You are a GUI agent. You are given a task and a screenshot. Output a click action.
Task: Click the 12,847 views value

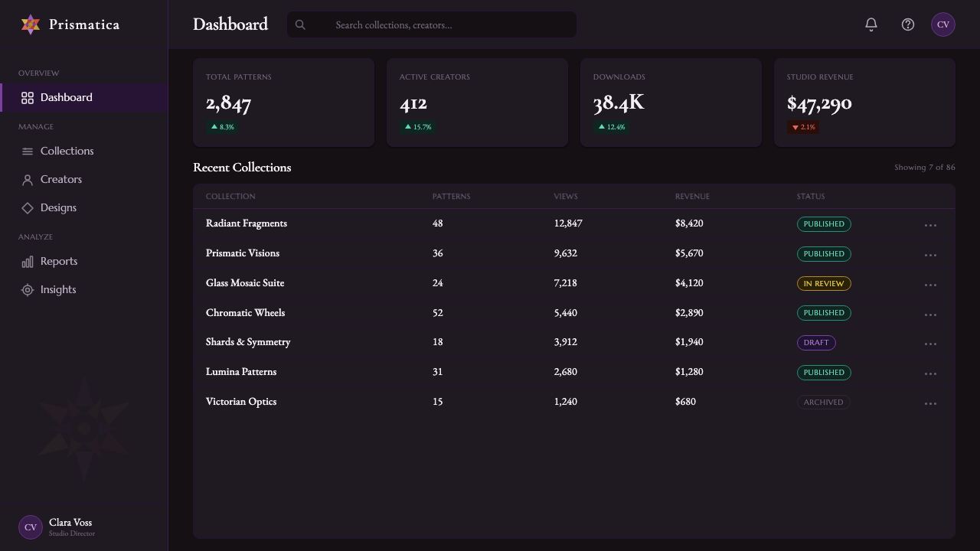tap(568, 223)
